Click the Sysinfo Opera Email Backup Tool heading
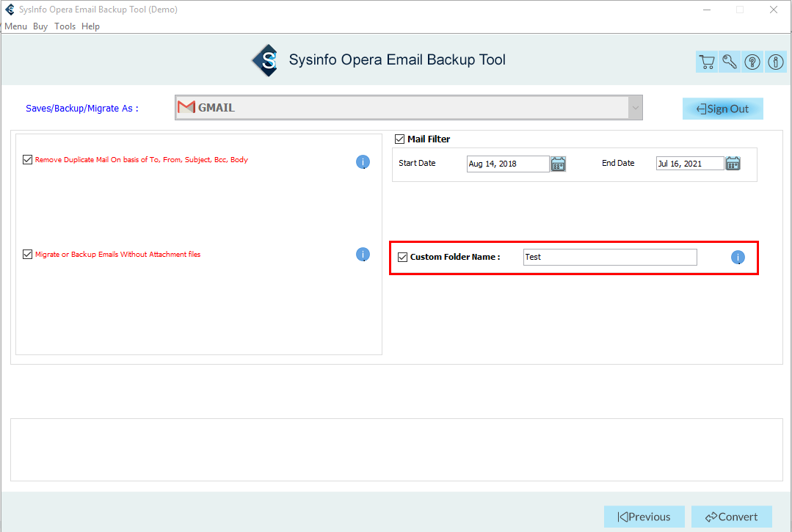This screenshot has height=532, width=792. [397, 59]
